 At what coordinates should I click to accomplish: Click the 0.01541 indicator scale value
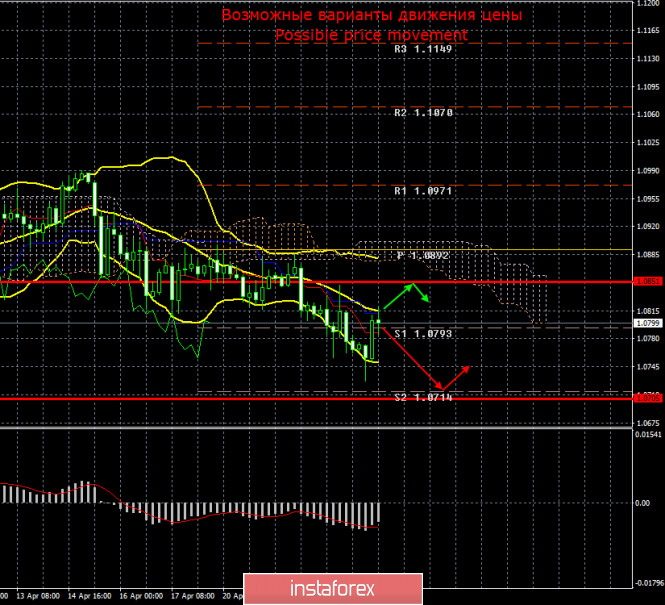pyautogui.click(x=648, y=435)
